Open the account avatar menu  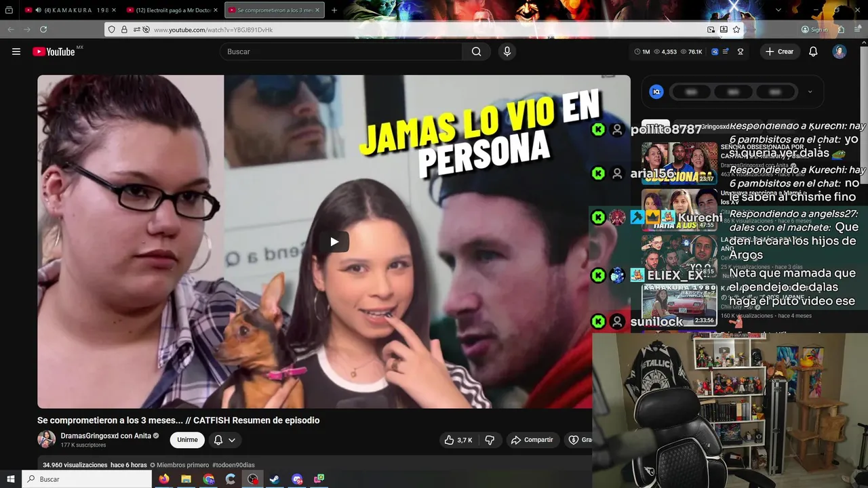pos(840,52)
